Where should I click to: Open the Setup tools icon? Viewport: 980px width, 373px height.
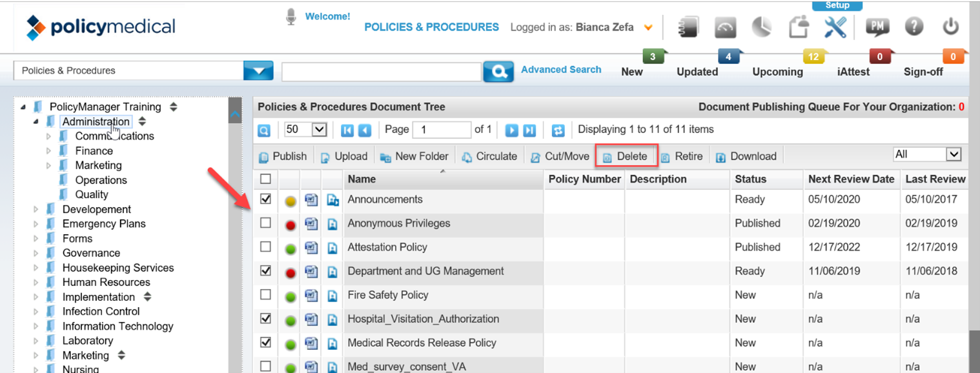point(835,27)
